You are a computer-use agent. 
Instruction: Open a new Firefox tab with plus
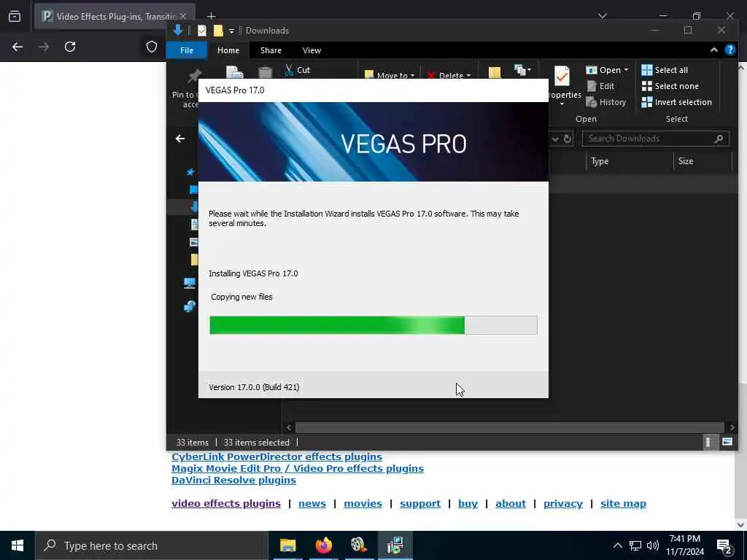(x=212, y=16)
